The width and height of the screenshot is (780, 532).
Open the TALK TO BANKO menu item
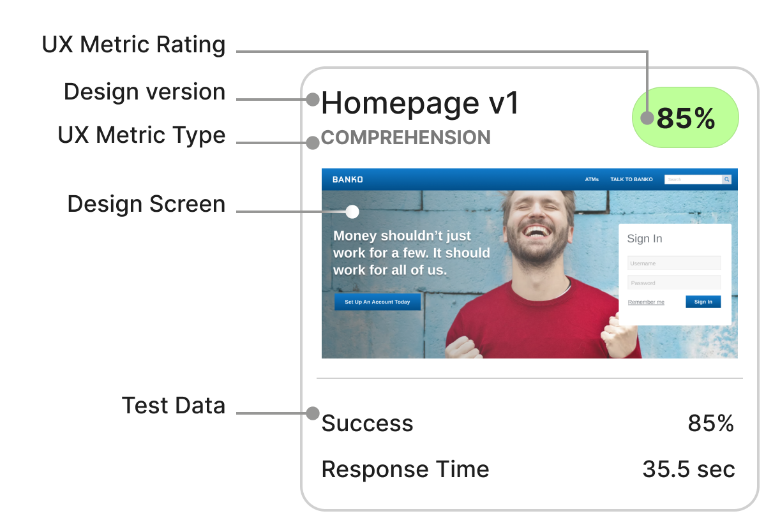point(631,179)
